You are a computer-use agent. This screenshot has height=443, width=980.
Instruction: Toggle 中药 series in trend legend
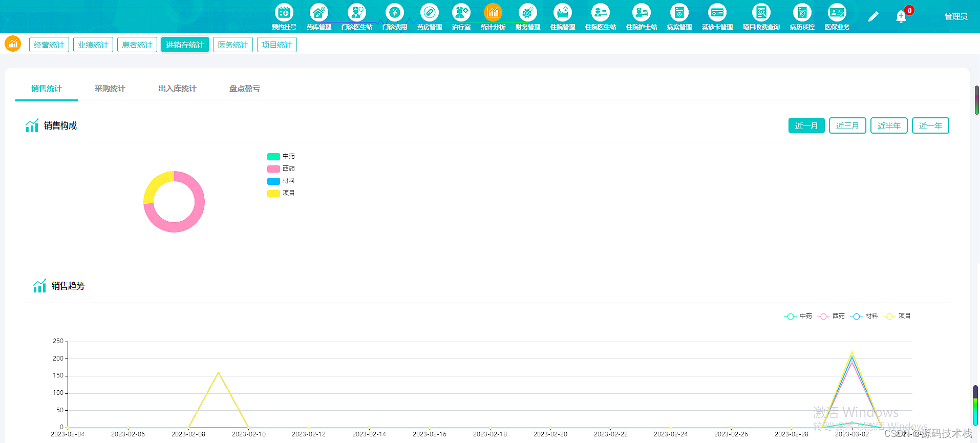pyautogui.click(x=798, y=316)
